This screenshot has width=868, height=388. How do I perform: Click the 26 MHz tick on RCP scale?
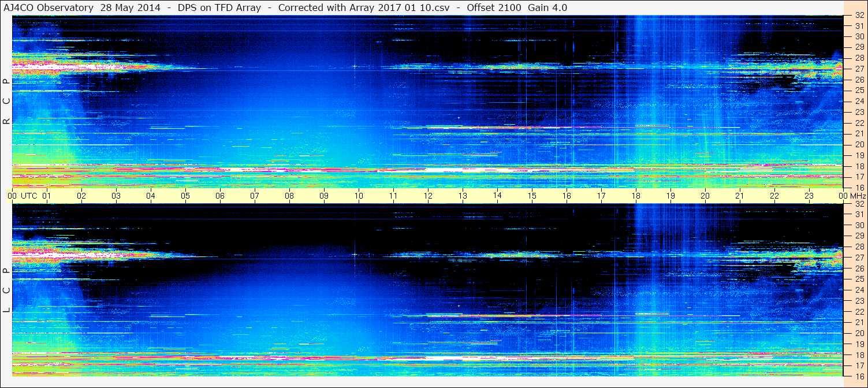pos(859,80)
